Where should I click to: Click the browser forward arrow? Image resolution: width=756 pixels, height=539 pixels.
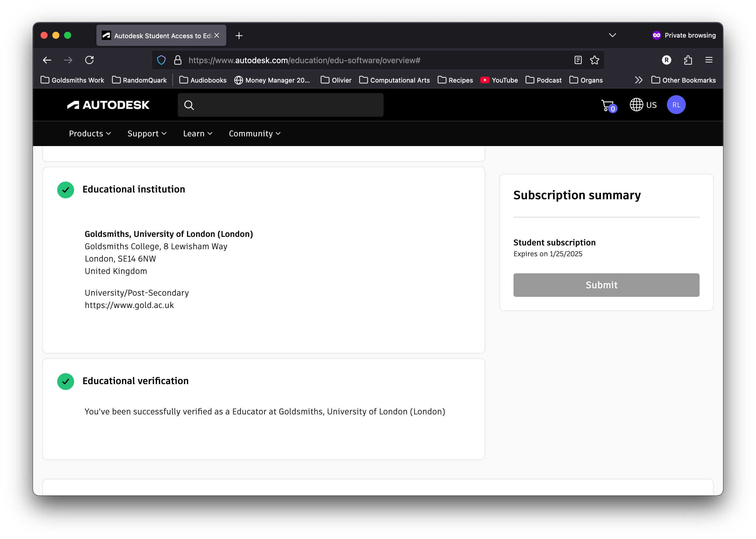coord(68,60)
